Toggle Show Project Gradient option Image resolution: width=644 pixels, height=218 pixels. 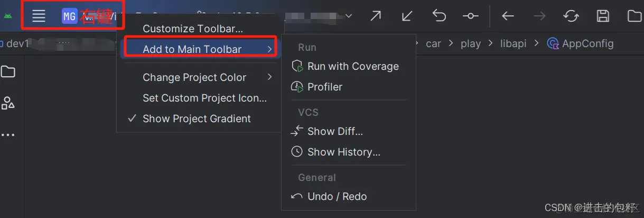coord(197,119)
